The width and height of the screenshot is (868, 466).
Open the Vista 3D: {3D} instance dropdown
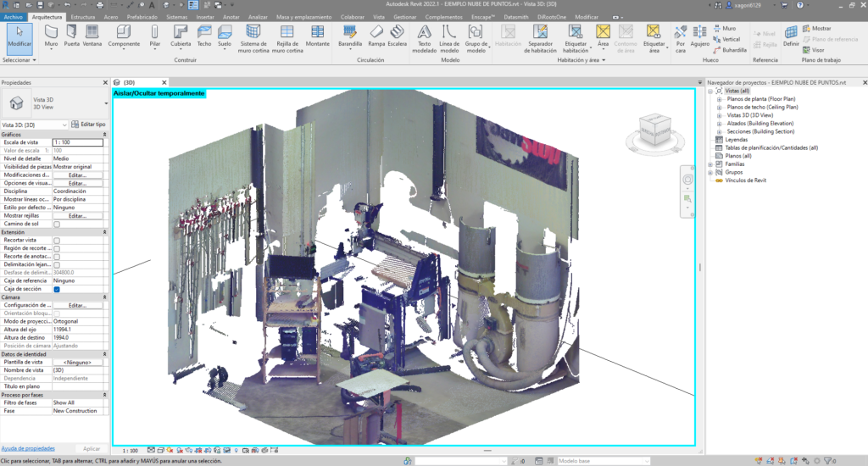click(x=34, y=125)
